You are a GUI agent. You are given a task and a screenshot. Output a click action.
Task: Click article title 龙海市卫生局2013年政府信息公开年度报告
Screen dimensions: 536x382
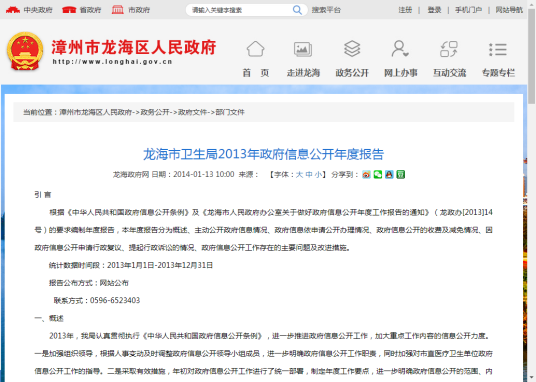(263, 154)
